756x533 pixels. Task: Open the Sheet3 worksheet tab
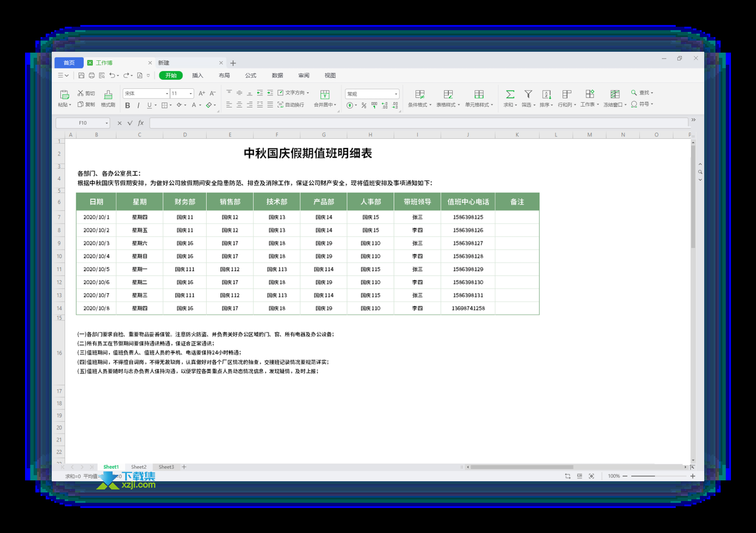point(166,467)
